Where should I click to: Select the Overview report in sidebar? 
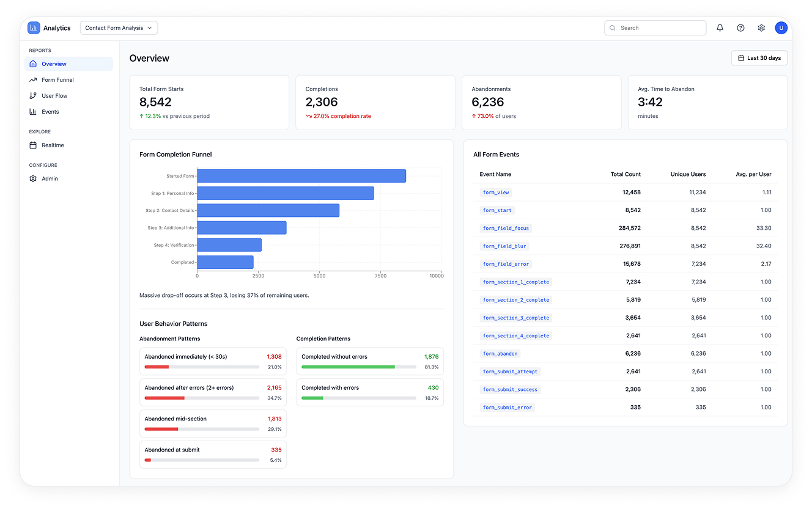click(68, 64)
